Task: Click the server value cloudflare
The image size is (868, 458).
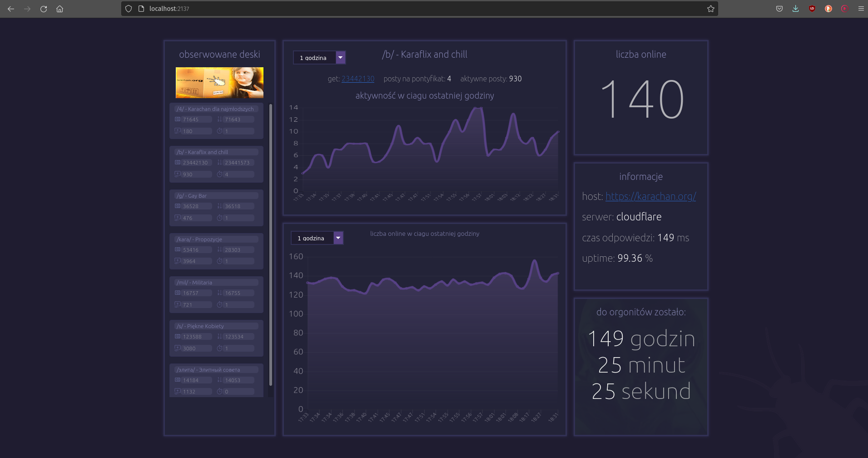Action: point(639,217)
